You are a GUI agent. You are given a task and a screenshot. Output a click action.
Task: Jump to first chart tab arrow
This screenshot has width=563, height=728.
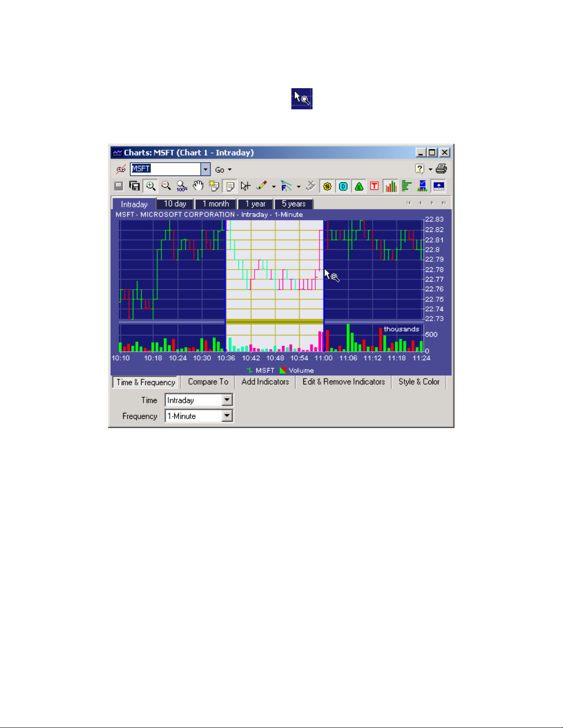[409, 203]
